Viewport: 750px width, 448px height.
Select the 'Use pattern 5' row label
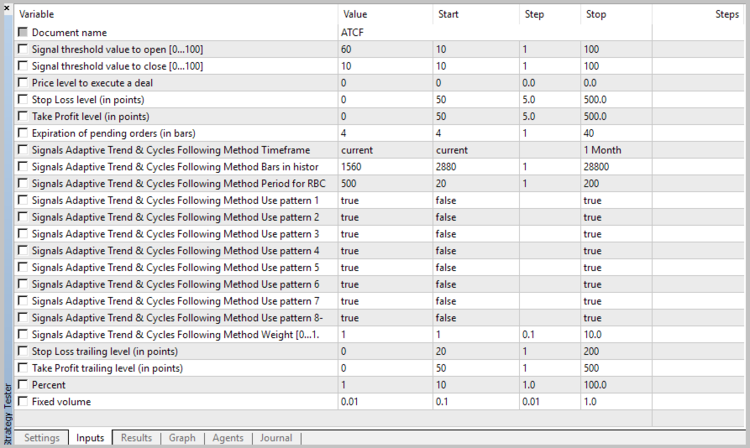click(x=176, y=268)
